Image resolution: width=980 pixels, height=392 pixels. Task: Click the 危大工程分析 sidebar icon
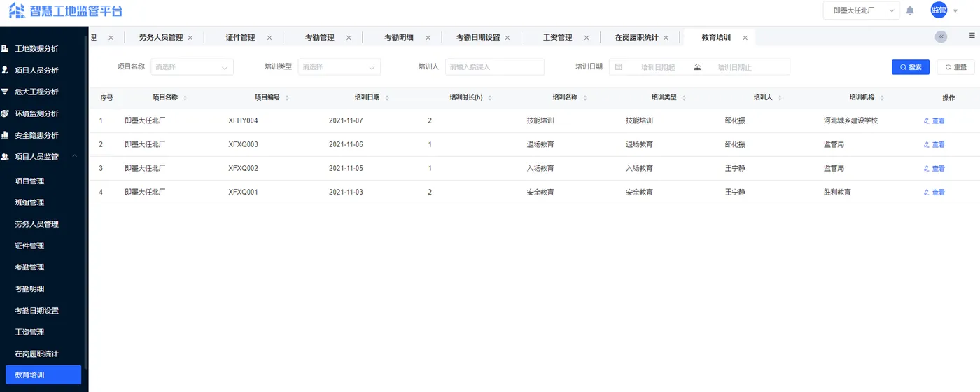(5, 92)
